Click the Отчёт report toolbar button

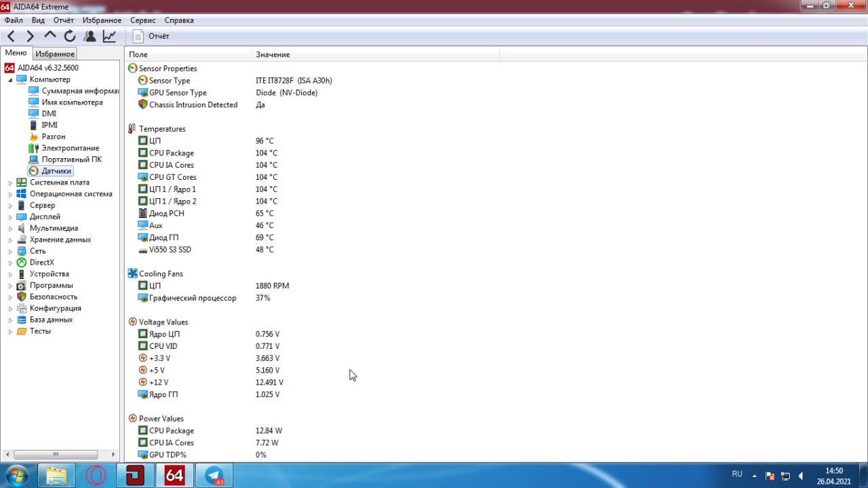click(151, 36)
